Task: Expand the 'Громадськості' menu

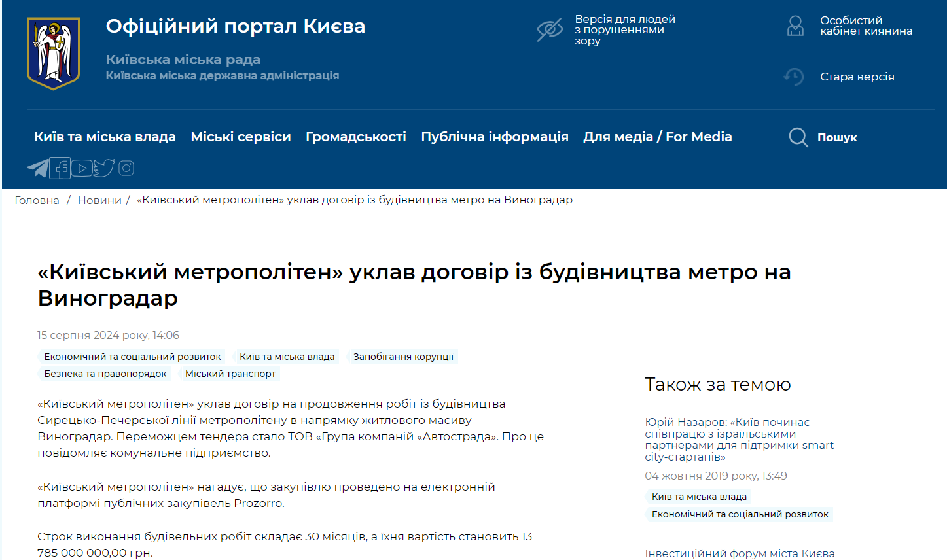Action: point(356,137)
